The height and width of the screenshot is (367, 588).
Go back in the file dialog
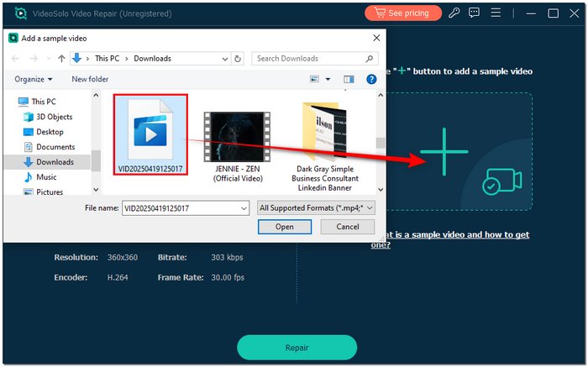click(15, 59)
